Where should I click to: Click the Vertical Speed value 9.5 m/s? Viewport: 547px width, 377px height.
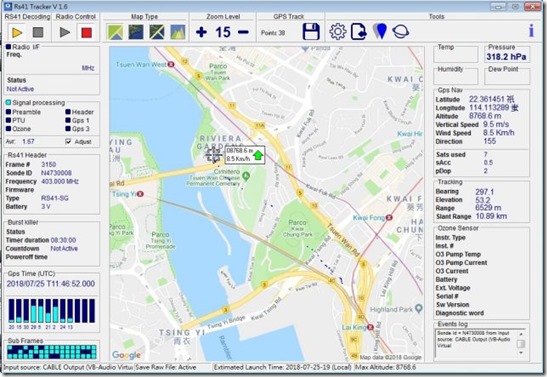[496, 124]
